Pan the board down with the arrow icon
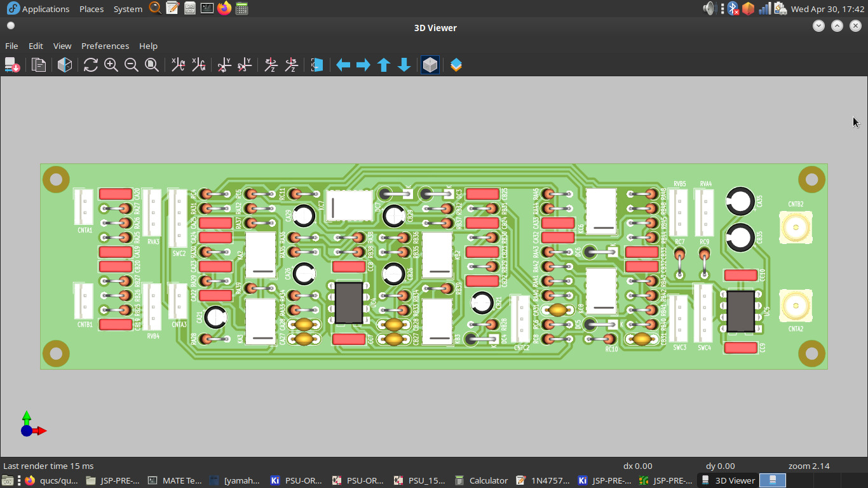 tap(404, 65)
